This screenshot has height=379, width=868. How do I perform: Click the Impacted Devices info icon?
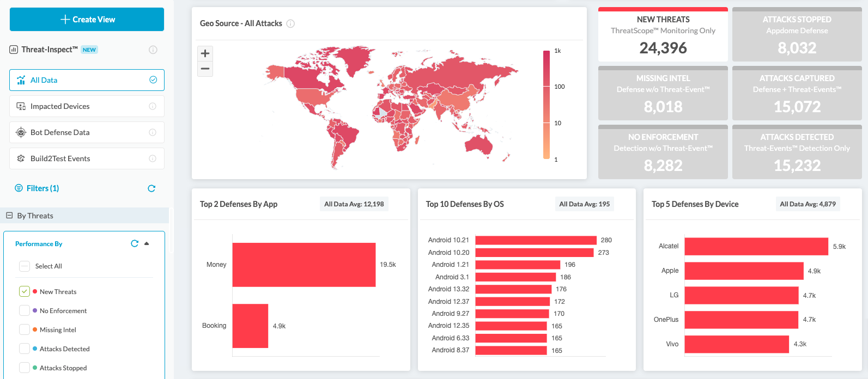153,106
